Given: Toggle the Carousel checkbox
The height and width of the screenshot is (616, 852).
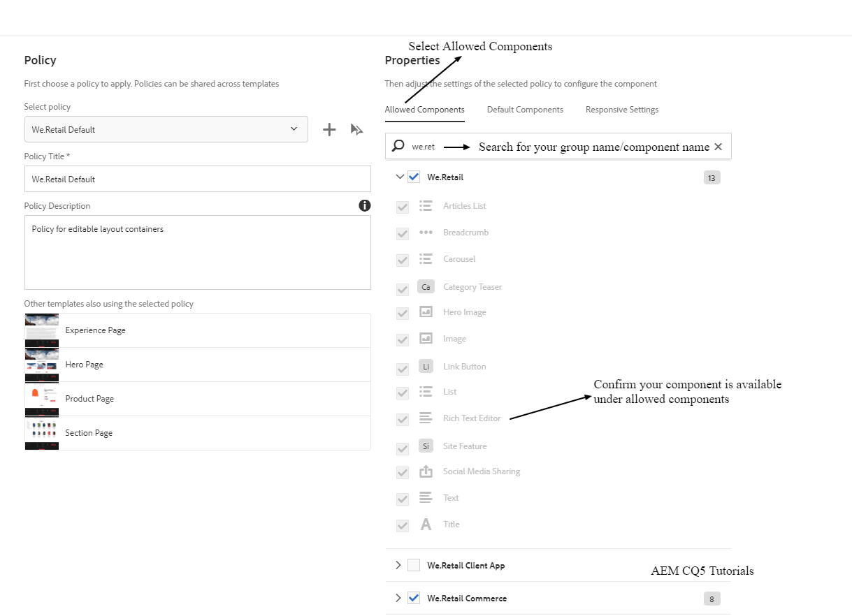Looking at the screenshot, I should point(403,261).
